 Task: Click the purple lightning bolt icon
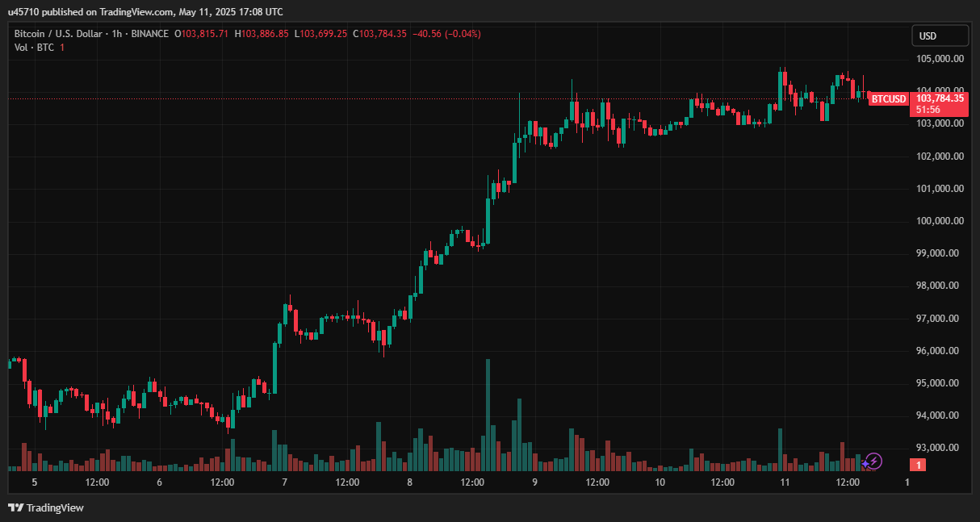pyautogui.click(x=873, y=461)
